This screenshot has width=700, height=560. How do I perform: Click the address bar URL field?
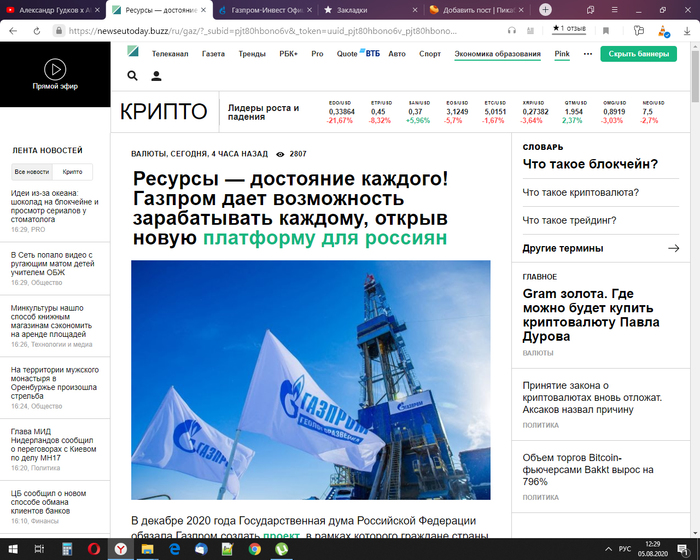[x=260, y=30]
